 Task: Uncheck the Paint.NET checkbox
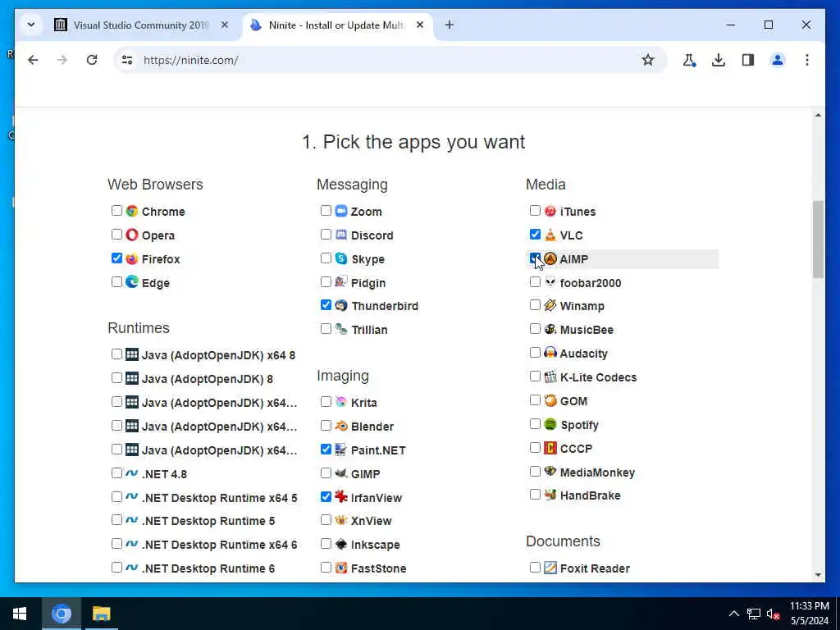[326, 449]
